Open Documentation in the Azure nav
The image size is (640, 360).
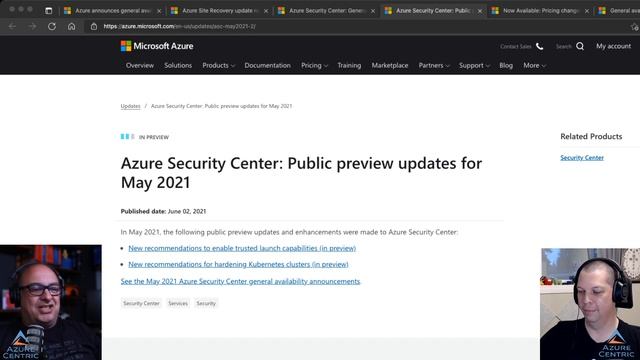[267, 65]
